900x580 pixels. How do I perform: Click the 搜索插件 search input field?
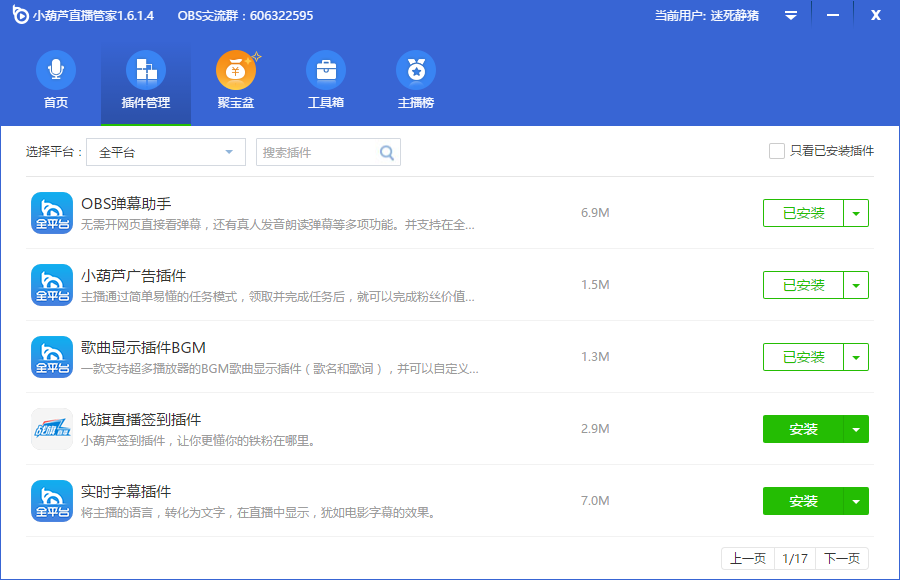coord(317,152)
